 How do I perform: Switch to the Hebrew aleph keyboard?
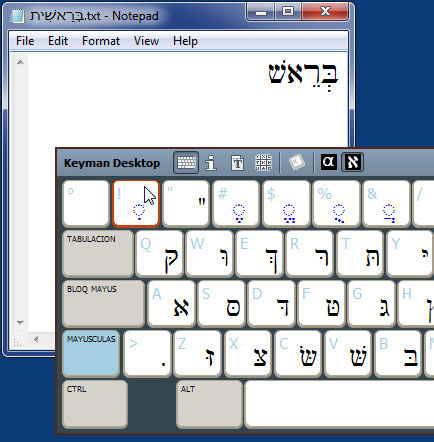353,162
